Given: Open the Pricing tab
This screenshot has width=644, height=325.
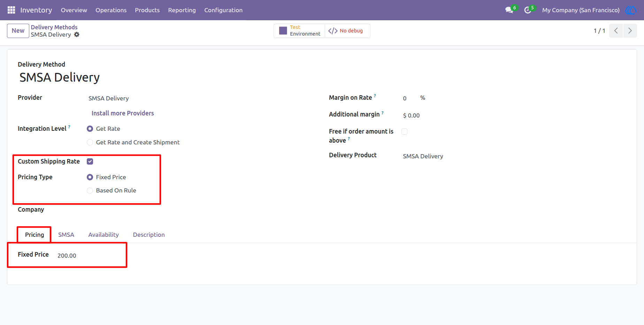Looking at the screenshot, I should (34, 235).
